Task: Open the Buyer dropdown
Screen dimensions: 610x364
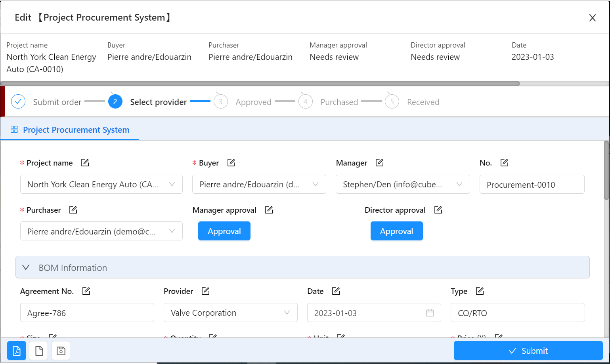Action: coord(259,184)
